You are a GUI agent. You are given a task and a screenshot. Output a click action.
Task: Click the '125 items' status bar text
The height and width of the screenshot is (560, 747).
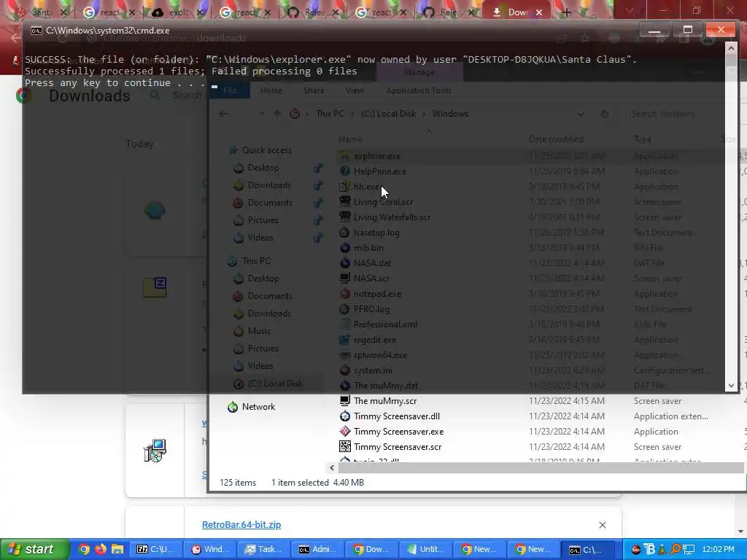(x=238, y=483)
